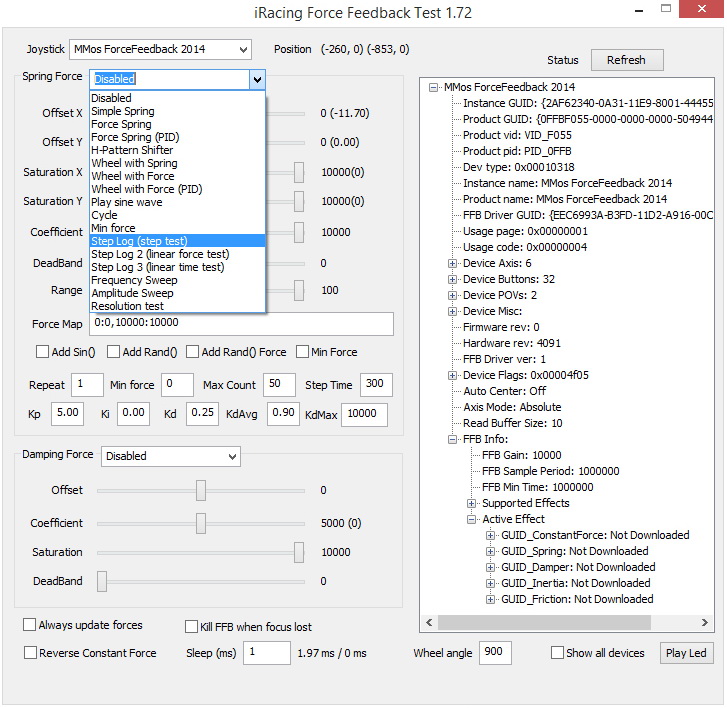Screen dimensions: 727x708
Task: Select Step Log (step test) from list
Action: click(x=139, y=241)
